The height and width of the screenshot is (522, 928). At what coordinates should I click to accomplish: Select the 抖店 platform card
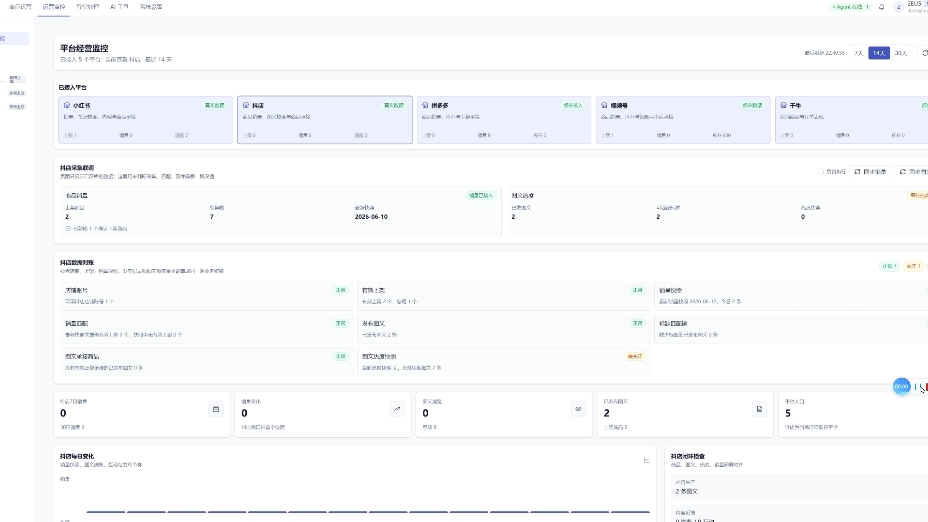[325, 120]
